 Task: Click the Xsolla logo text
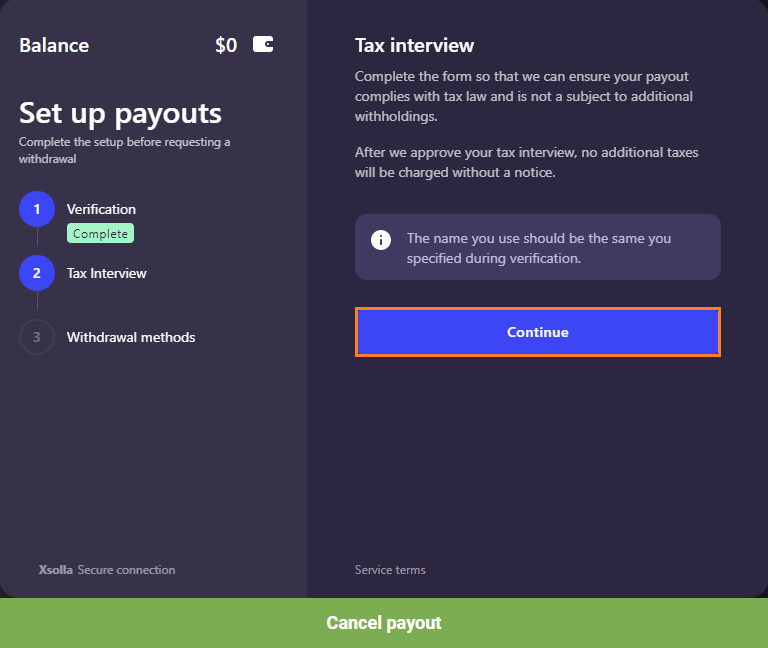pyautogui.click(x=56, y=570)
